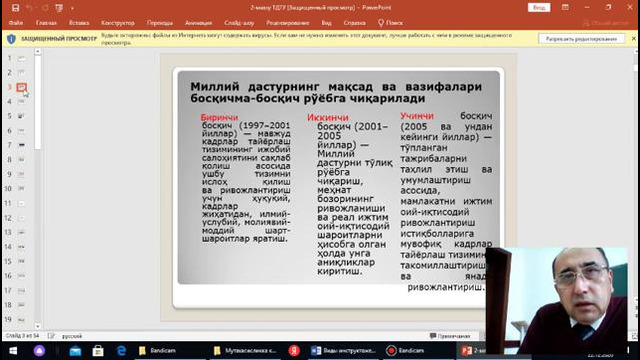
Task: Select slide 10 thumbnail
Action: tap(21, 189)
